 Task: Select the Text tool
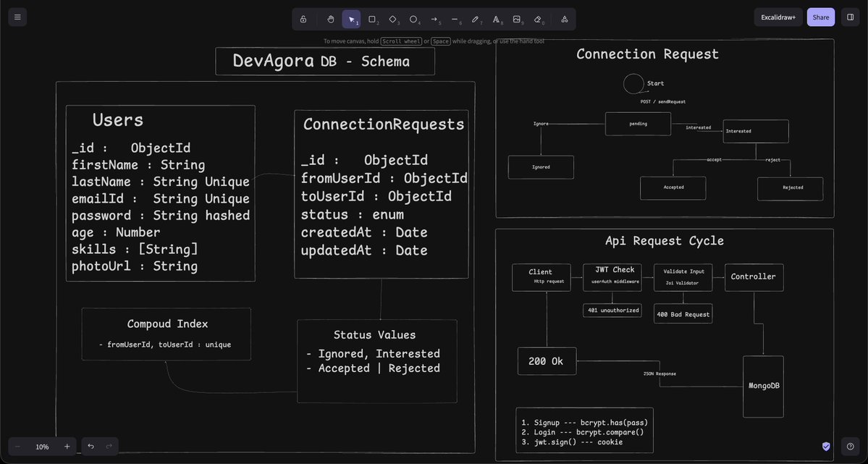[x=497, y=19]
